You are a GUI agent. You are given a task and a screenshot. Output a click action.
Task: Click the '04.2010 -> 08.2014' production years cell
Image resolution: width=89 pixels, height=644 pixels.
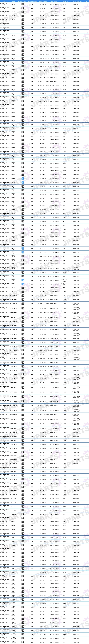43,70
